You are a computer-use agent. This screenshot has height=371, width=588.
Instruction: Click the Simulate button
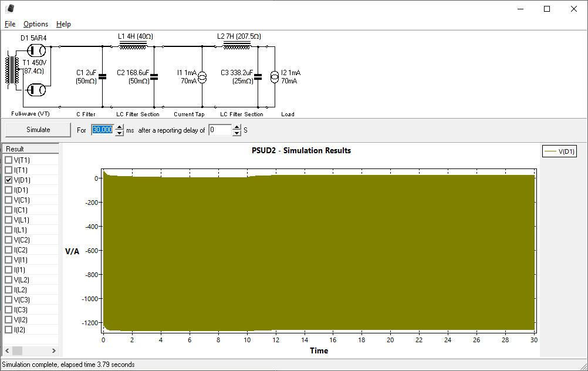click(x=38, y=129)
